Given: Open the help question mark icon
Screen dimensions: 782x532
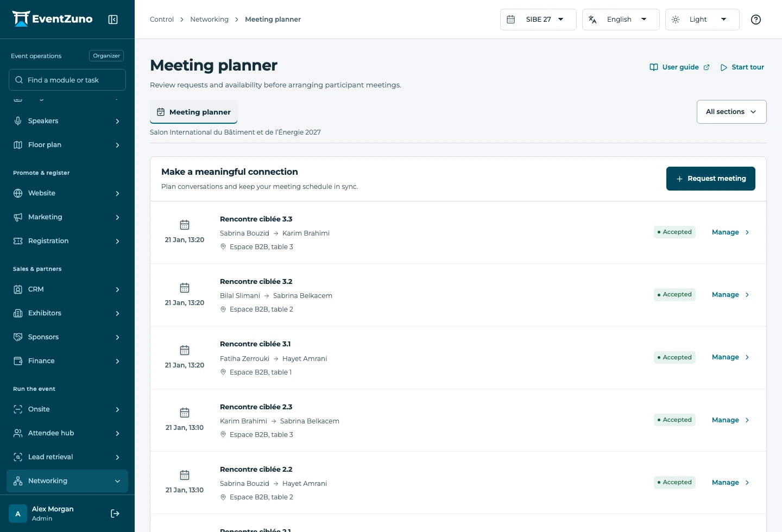Looking at the screenshot, I should pyautogui.click(x=756, y=20).
